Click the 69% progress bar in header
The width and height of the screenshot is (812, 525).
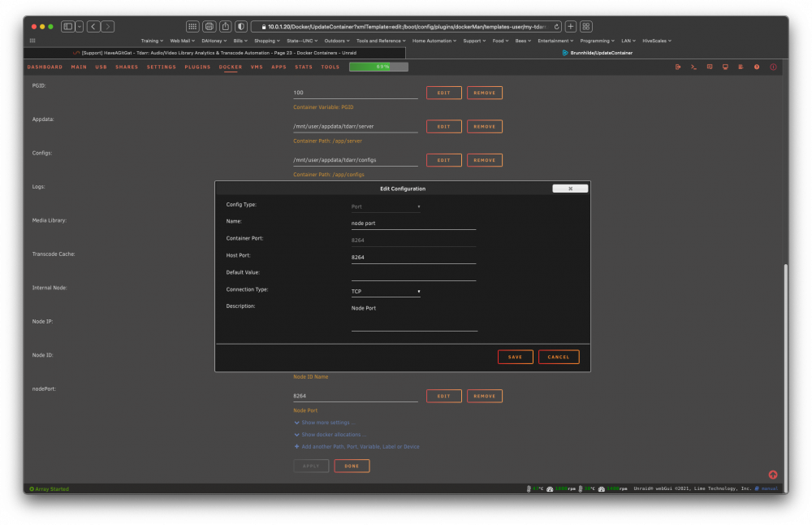point(378,67)
